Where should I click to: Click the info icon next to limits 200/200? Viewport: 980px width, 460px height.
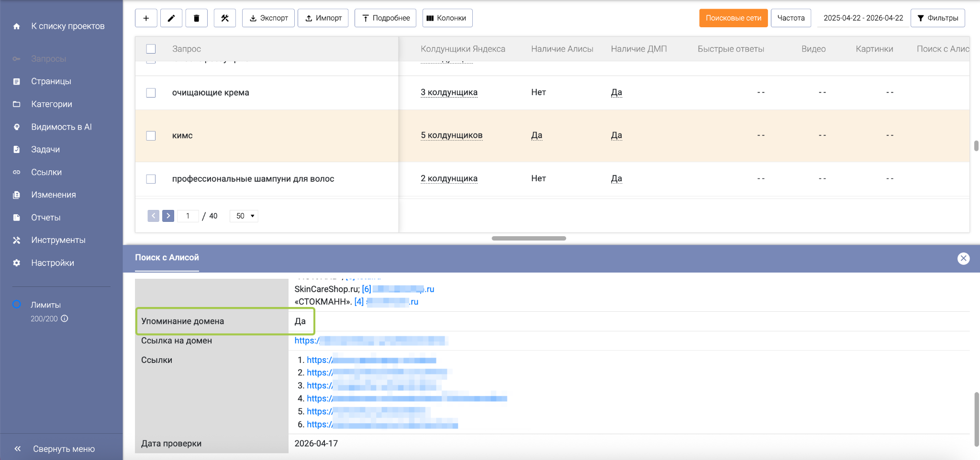click(65, 318)
